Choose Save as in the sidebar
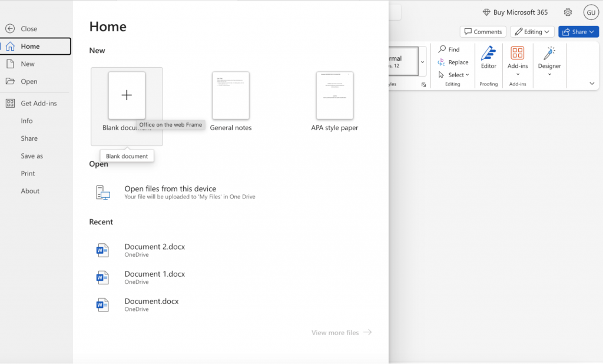Viewport: 603px width, 364px height. pos(32,156)
